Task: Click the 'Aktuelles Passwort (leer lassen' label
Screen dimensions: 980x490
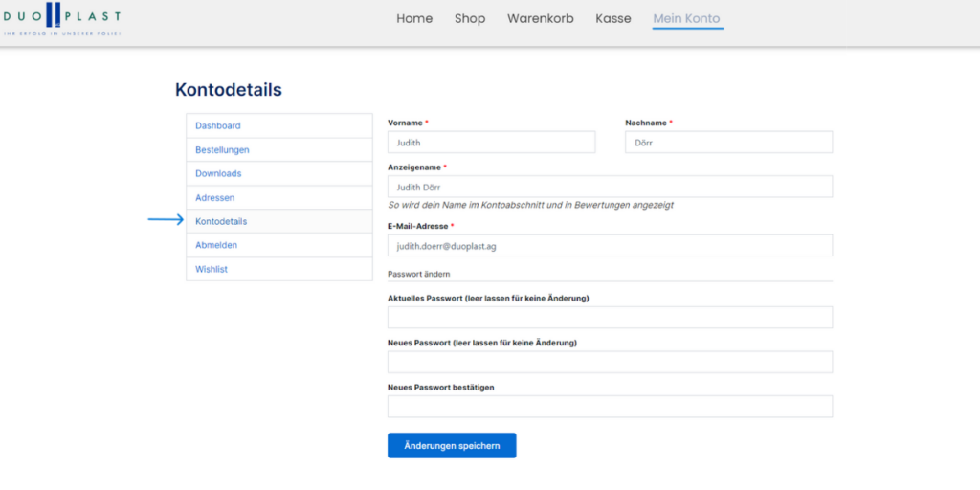Action: [x=488, y=299]
